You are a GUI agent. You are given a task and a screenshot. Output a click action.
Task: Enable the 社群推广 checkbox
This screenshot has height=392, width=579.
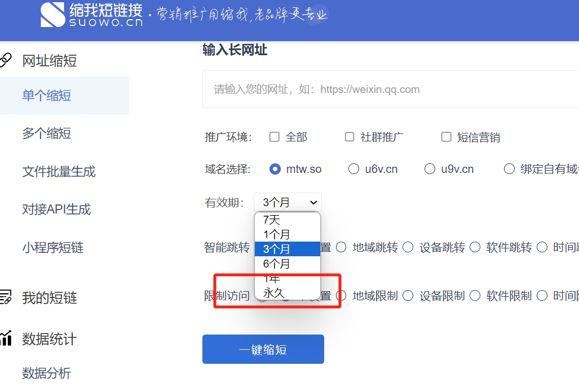pyautogui.click(x=350, y=137)
